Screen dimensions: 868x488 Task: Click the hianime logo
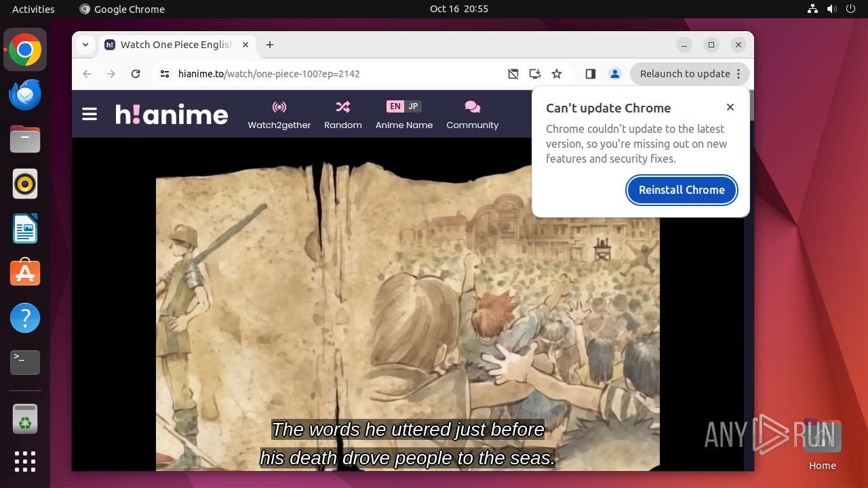172,114
